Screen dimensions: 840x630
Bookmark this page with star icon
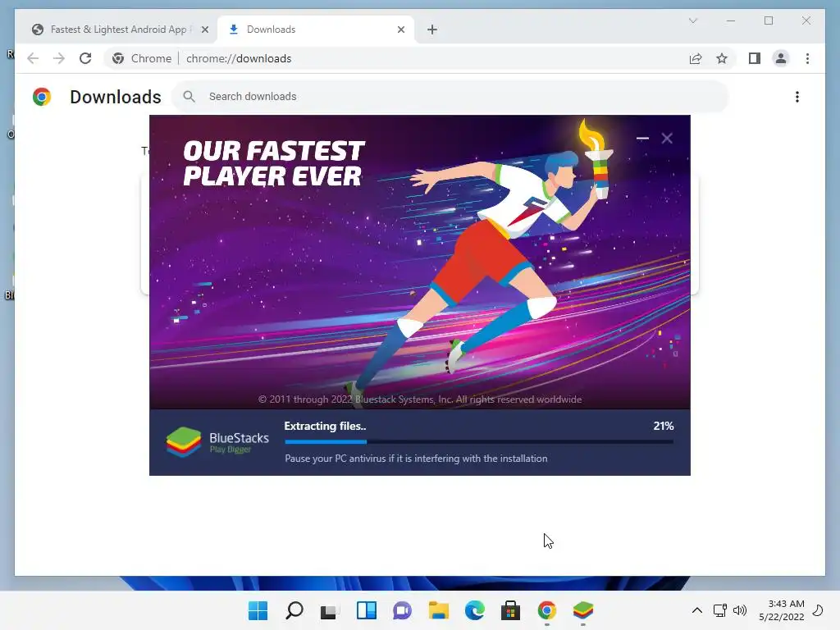click(x=722, y=58)
